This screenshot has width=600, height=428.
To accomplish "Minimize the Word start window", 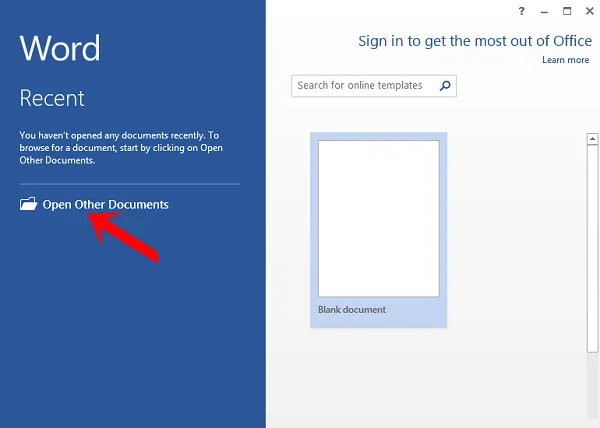I will click(x=544, y=12).
